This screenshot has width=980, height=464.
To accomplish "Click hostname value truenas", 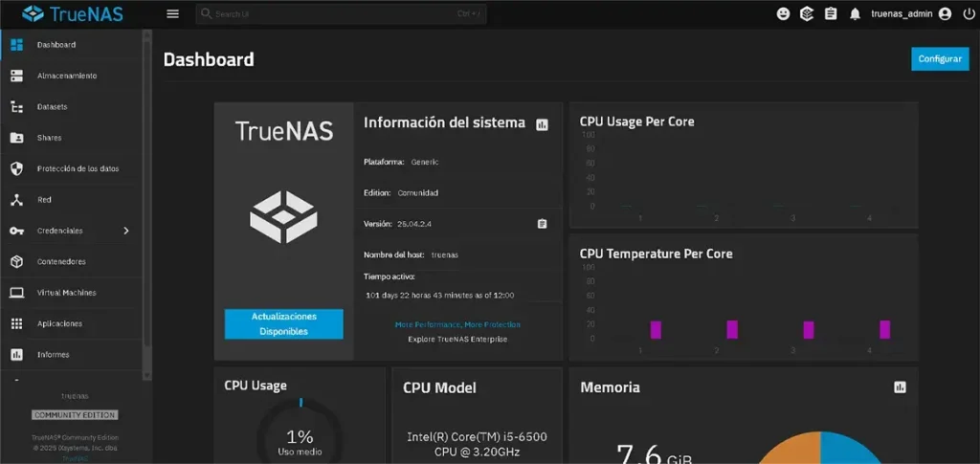I will (x=445, y=254).
